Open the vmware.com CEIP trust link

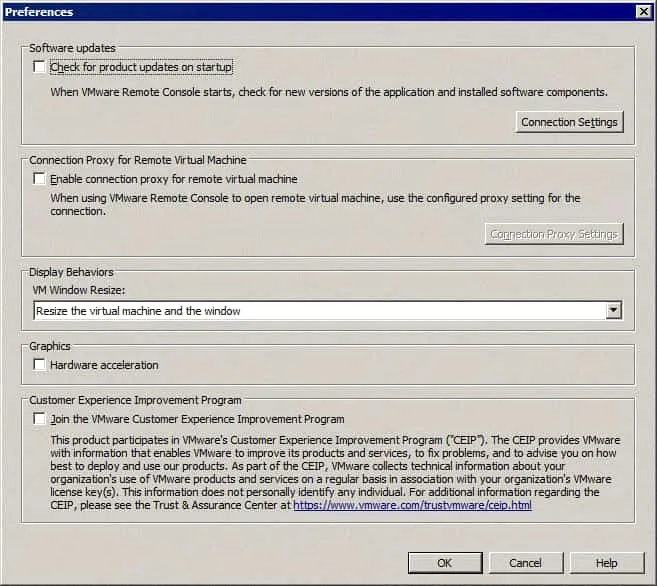point(412,505)
